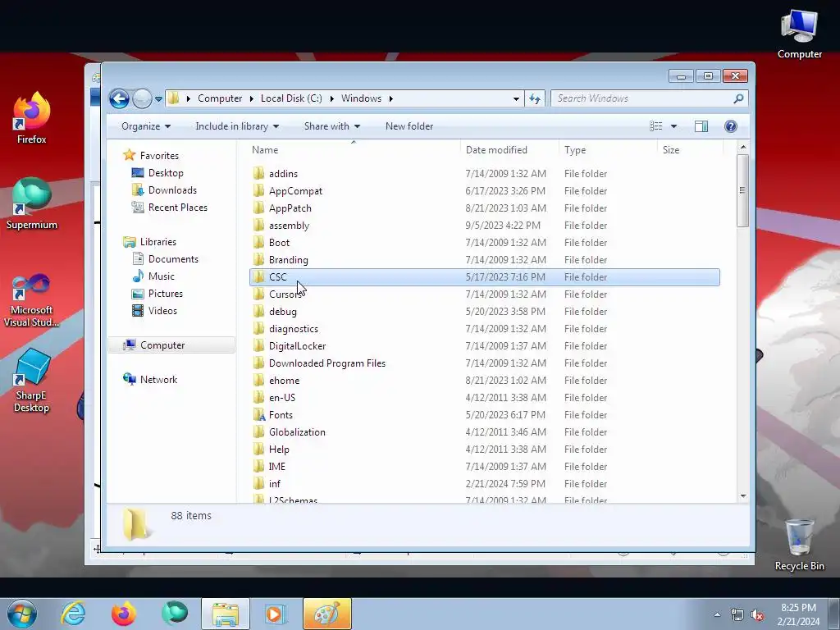The width and height of the screenshot is (840, 630).
Task: Select the debug folder name
Action: click(x=283, y=311)
